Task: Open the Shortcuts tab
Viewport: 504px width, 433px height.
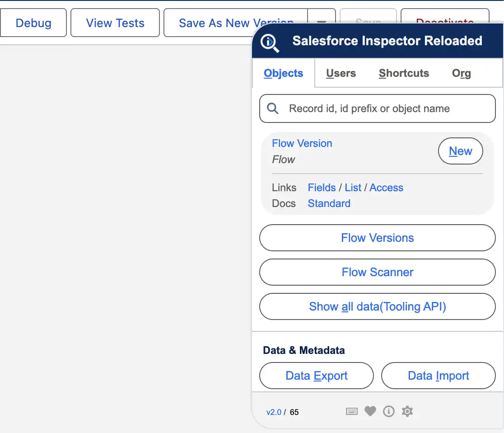Action: click(404, 73)
